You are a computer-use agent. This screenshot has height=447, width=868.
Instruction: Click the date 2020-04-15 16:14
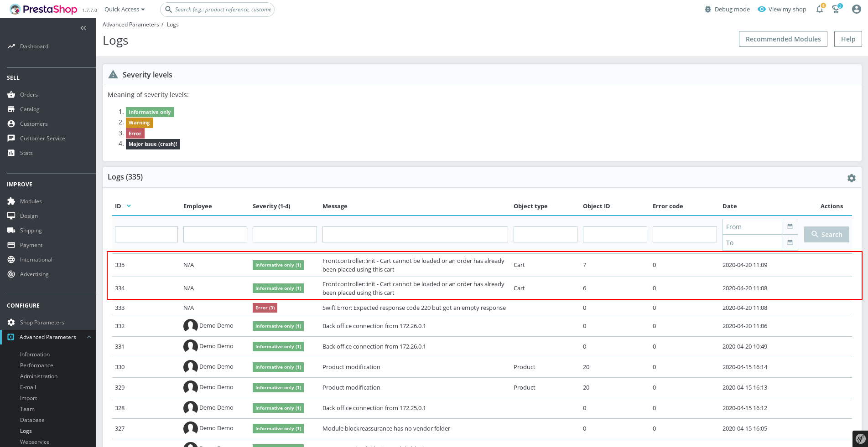(x=745, y=367)
